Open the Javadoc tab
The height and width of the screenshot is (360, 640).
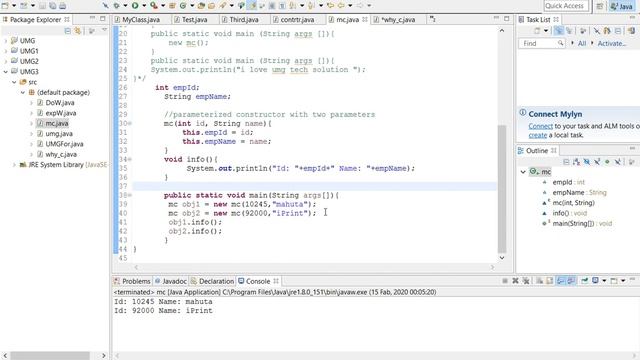pos(174,281)
